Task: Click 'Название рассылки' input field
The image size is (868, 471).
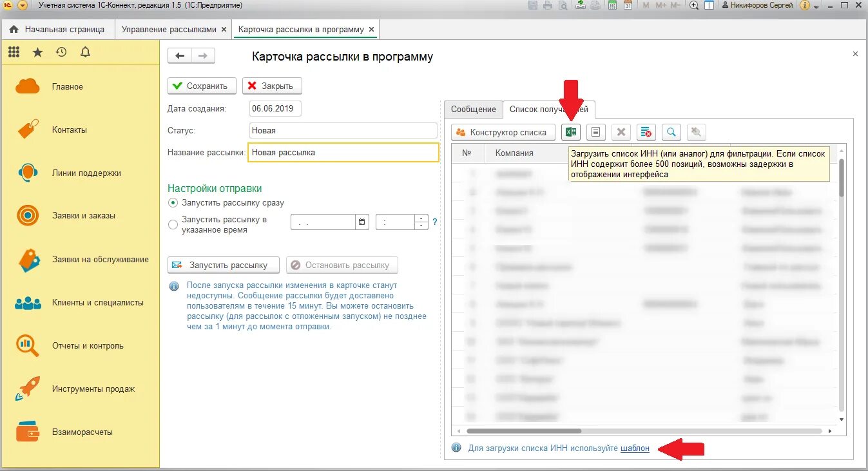Action: tap(343, 152)
